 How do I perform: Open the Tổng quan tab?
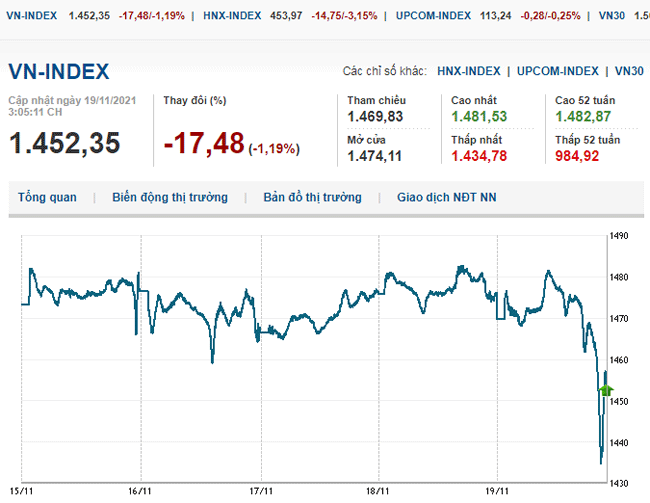pos(47,198)
